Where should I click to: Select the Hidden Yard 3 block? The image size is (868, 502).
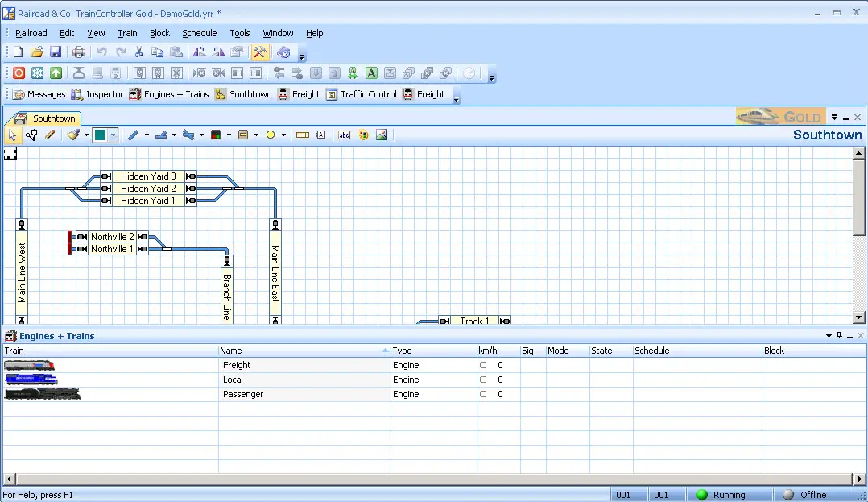click(x=148, y=176)
